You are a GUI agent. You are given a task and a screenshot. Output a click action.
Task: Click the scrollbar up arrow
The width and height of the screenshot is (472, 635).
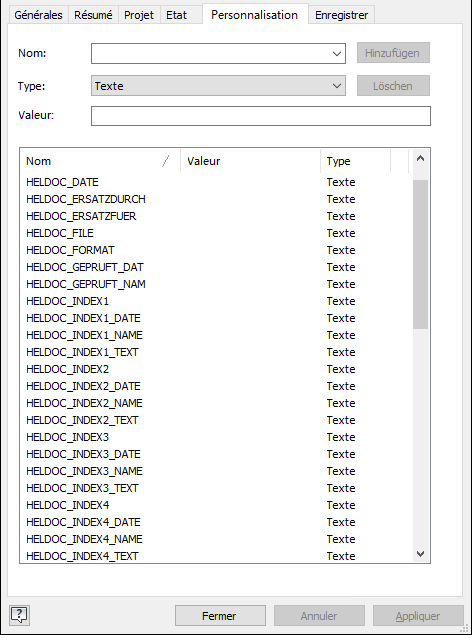click(420, 159)
